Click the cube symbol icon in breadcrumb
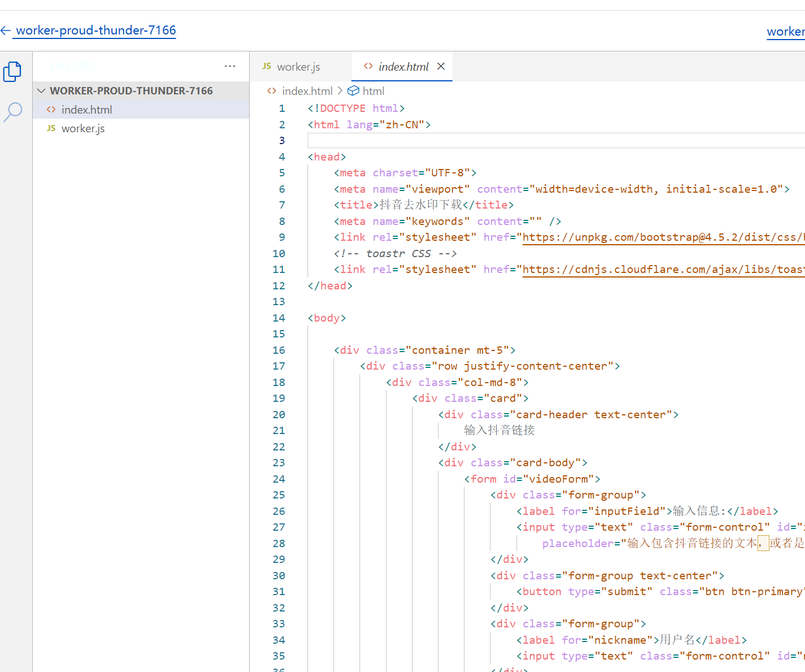 pos(353,91)
